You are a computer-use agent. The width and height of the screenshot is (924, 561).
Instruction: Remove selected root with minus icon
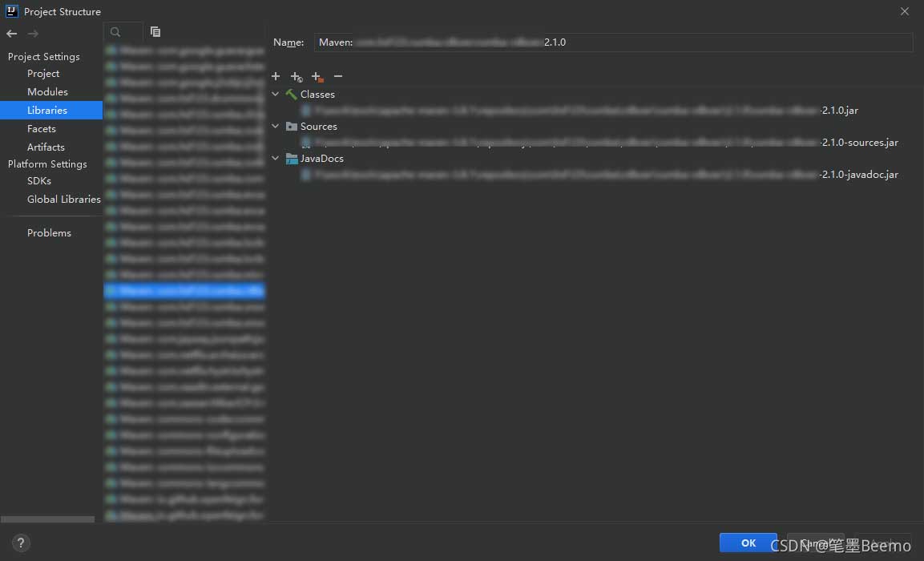[x=337, y=76]
